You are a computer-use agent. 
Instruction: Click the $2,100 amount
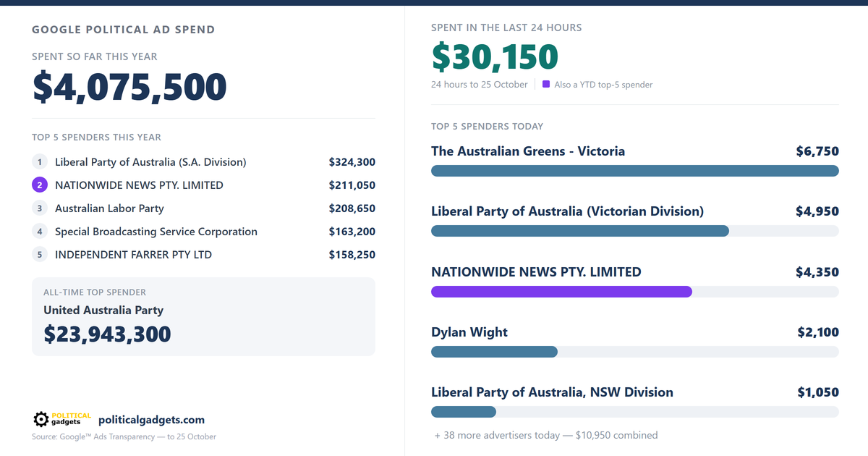click(x=818, y=332)
